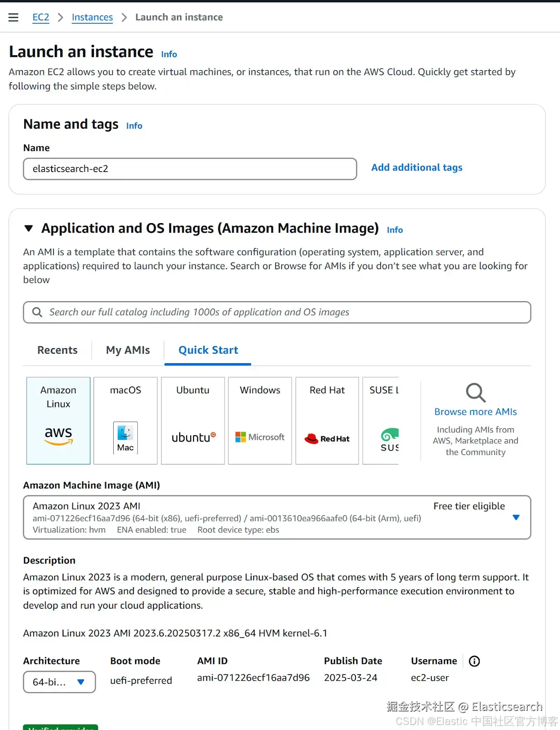Click the Username info circle icon
Image resolution: width=560 pixels, height=730 pixels.
click(x=474, y=661)
